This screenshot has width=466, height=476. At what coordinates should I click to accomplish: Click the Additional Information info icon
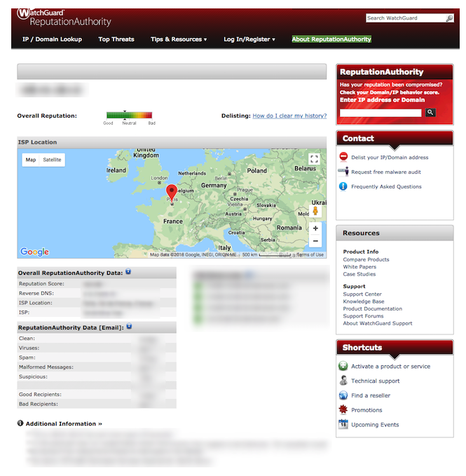tap(20, 423)
